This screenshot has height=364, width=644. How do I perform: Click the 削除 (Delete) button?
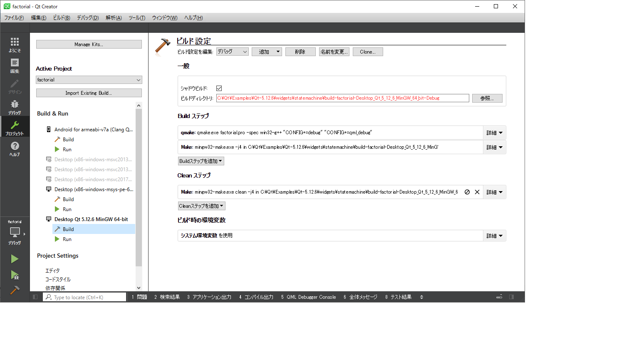pyautogui.click(x=300, y=52)
